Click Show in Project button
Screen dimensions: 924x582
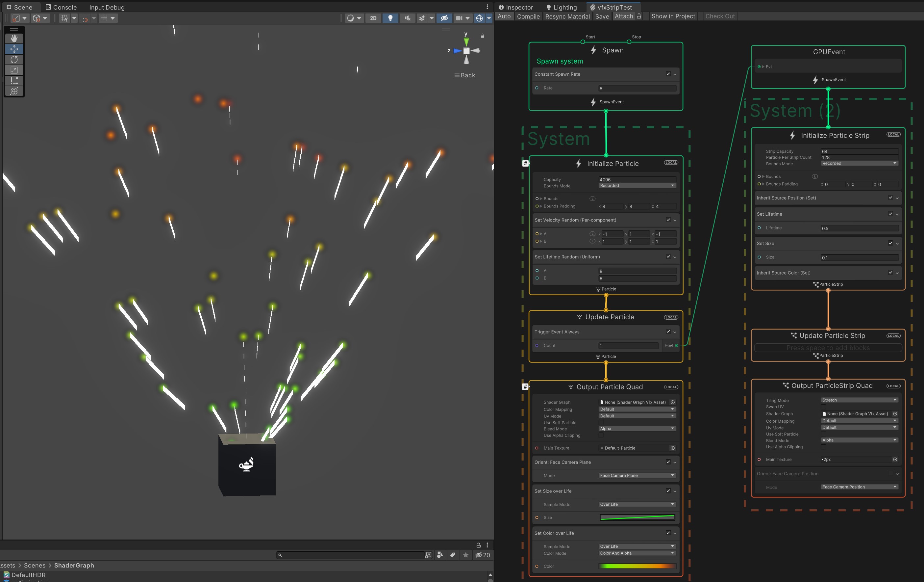click(673, 16)
